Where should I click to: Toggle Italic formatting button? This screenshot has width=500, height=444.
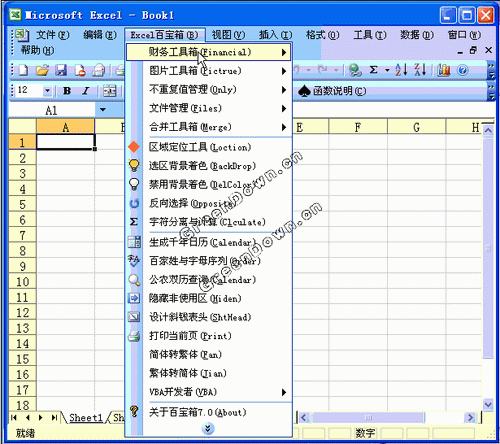click(x=86, y=91)
